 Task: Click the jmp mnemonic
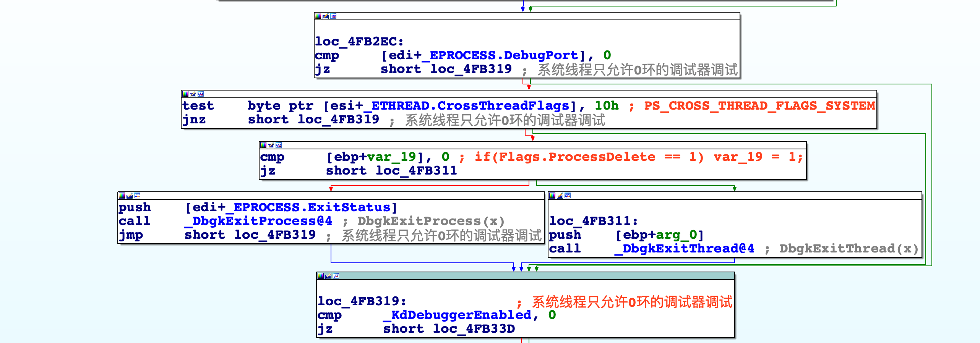[x=131, y=235]
